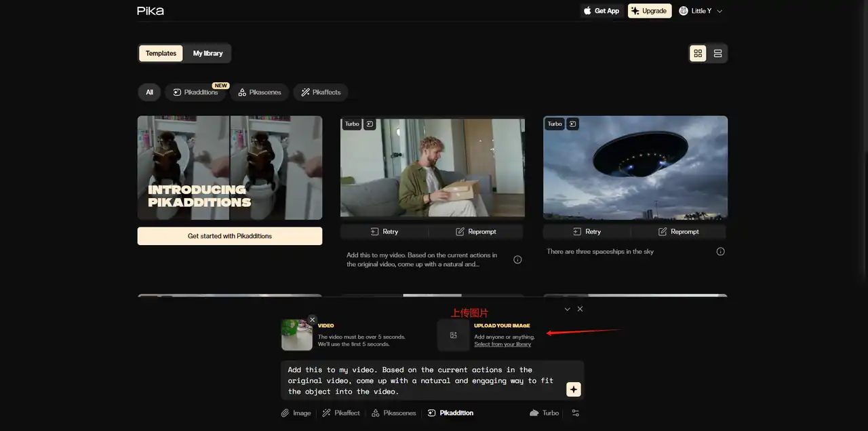Viewport: 868px width, 431px height.
Task: Open the Little Y account dropdown
Action: [x=701, y=11]
